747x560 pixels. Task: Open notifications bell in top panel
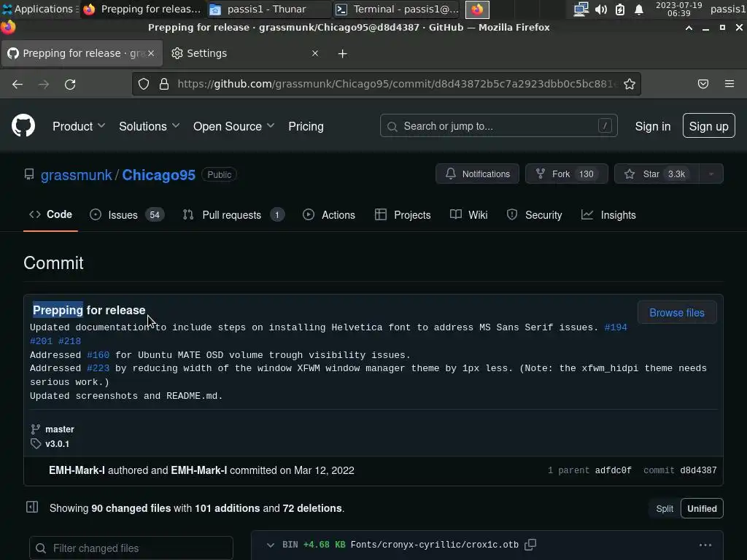(x=639, y=9)
